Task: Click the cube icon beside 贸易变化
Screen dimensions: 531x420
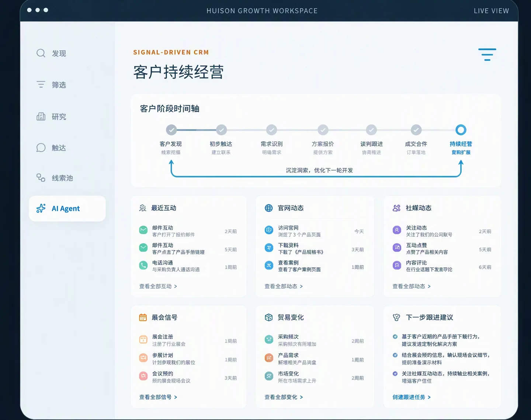Action: 269,317
